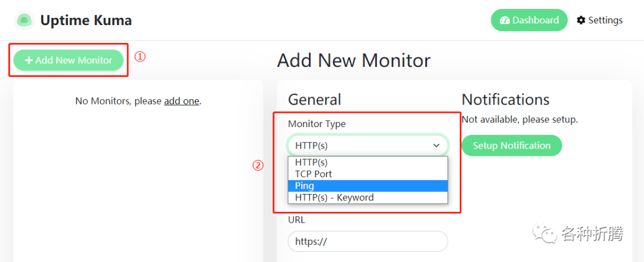
Task: Pick HTTP(s) - Keyword from the list
Action: pos(335,198)
